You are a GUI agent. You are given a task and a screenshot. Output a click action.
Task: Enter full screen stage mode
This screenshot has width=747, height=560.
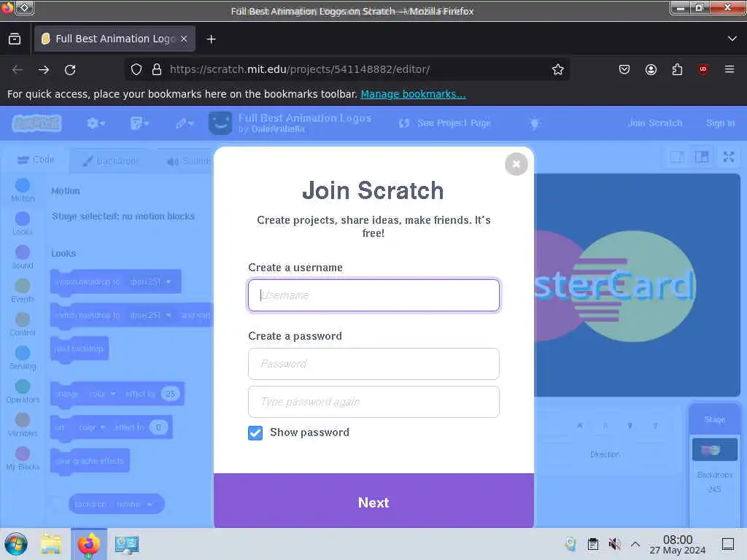coord(729,157)
